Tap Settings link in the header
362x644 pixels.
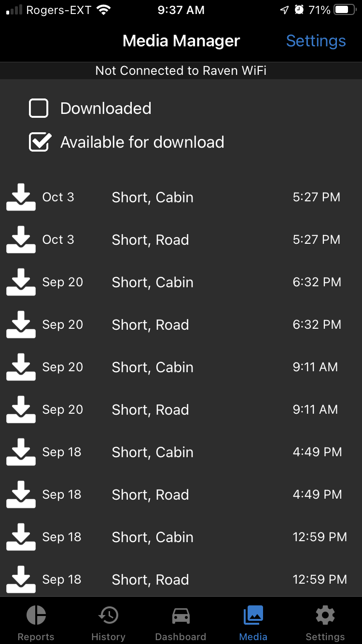pos(316,41)
